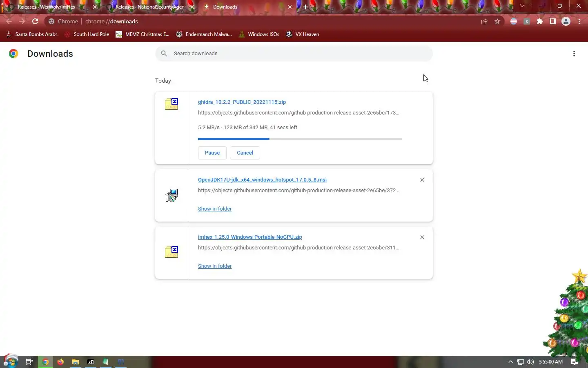Click the 3:55:00 AM taskbar clock
This screenshot has width=588, height=368.
tap(551, 362)
